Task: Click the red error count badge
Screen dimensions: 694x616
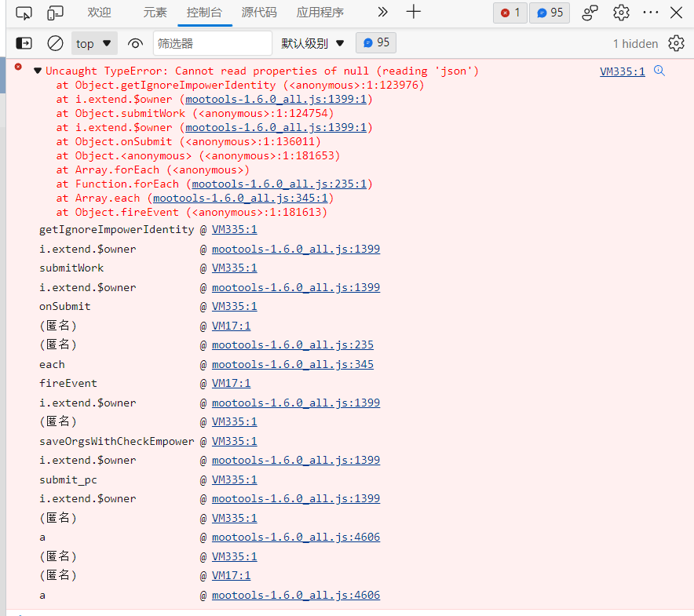Action: 510,13
